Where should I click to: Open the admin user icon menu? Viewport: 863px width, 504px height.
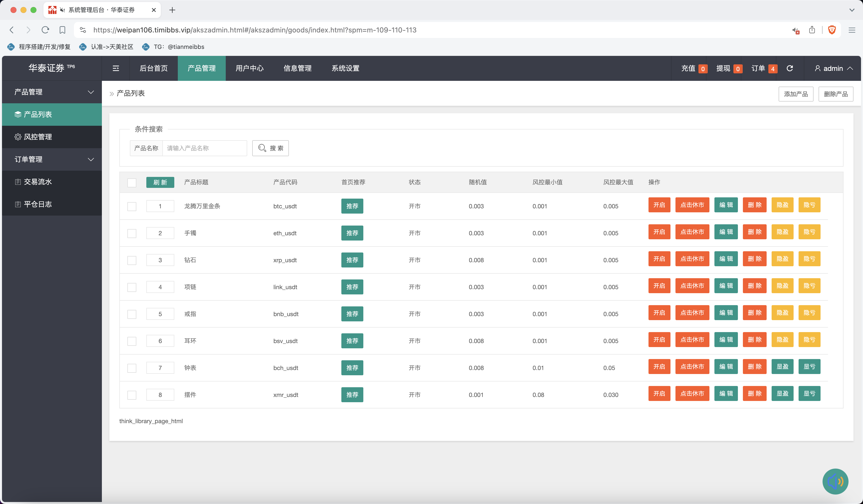818,68
